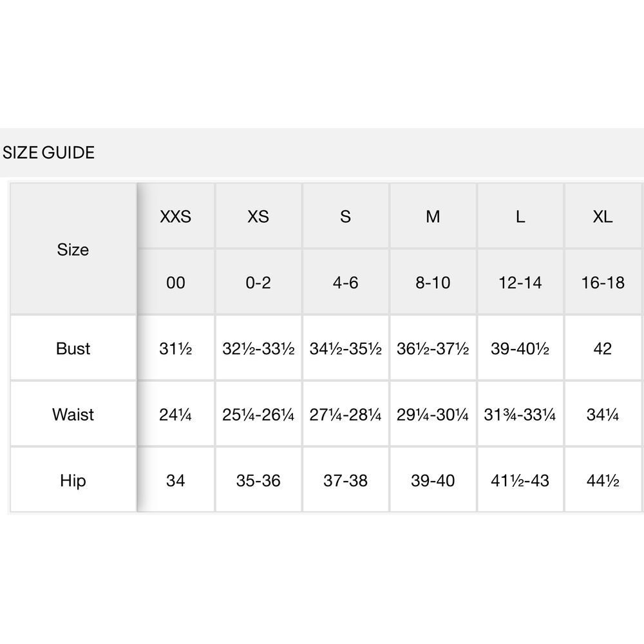Viewport: 644px width, 644px height.
Task: Click the M size header cell
Action: [x=433, y=216]
